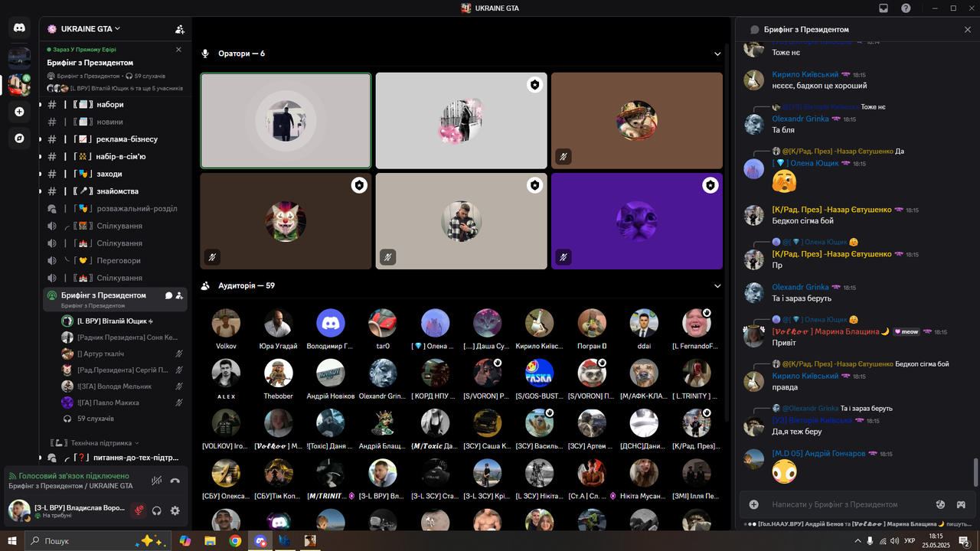Open питання-до-тех-підтримки channel
Image resolution: width=980 pixels, height=551 pixels.
pyautogui.click(x=115, y=458)
